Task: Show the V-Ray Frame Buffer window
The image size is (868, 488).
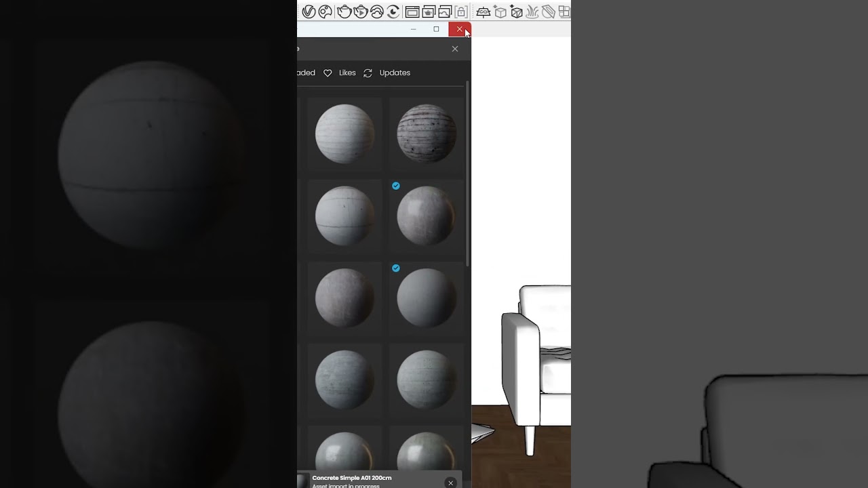Action: click(412, 12)
